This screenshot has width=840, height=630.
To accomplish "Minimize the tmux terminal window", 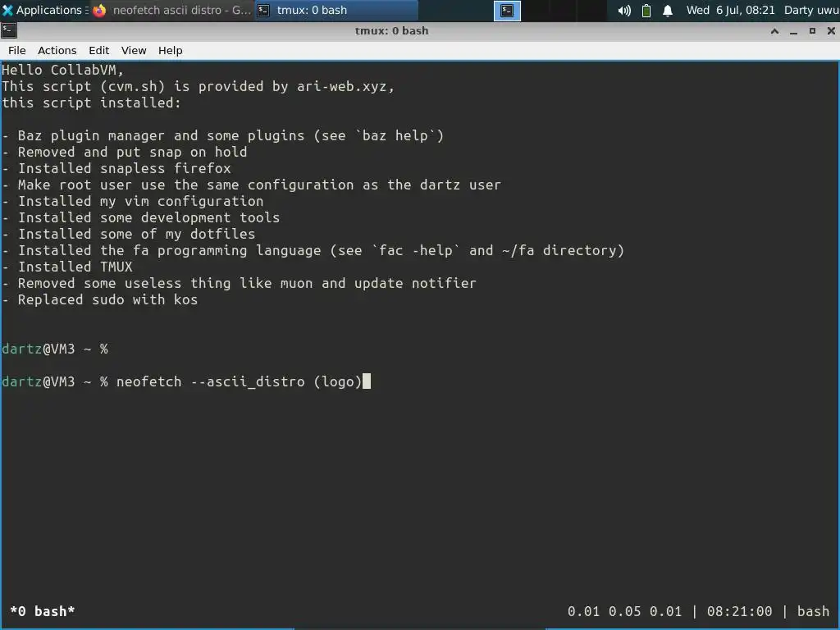I will [793, 31].
